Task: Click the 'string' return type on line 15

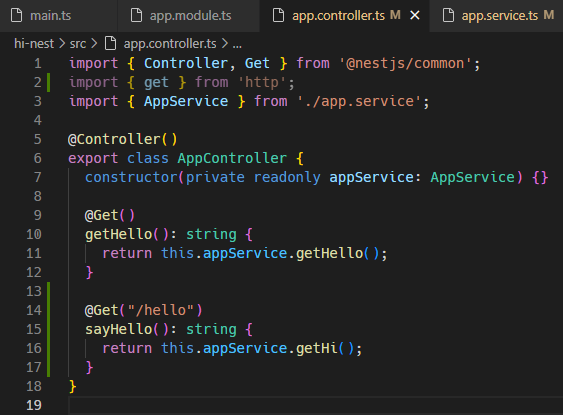Action: point(211,329)
